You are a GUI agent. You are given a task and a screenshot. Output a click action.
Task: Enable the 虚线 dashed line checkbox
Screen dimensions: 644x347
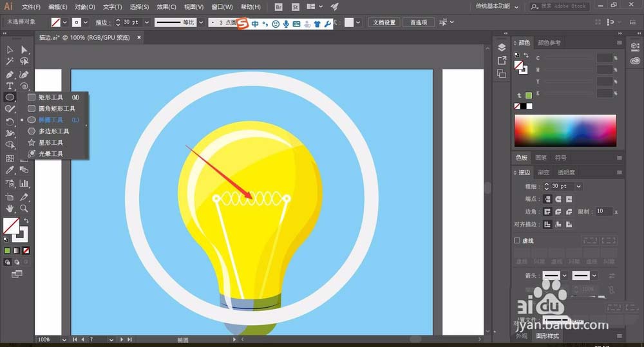(x=517, y=241)
